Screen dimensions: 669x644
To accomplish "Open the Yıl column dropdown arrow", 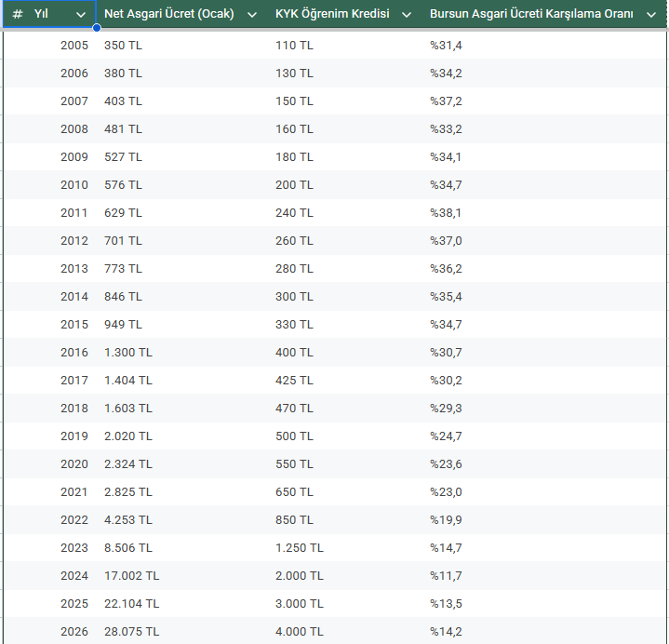I will tap(81, 15).
